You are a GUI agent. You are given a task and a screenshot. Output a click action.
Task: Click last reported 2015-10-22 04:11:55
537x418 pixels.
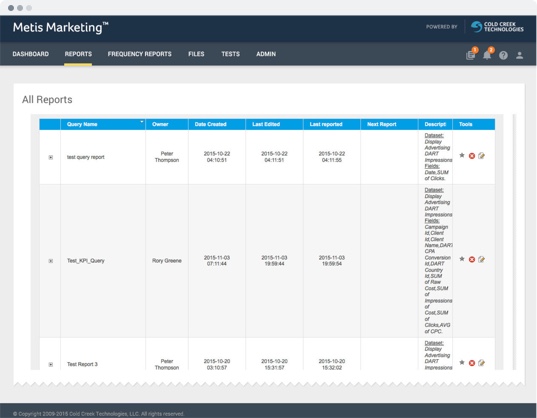click(332, 157)
